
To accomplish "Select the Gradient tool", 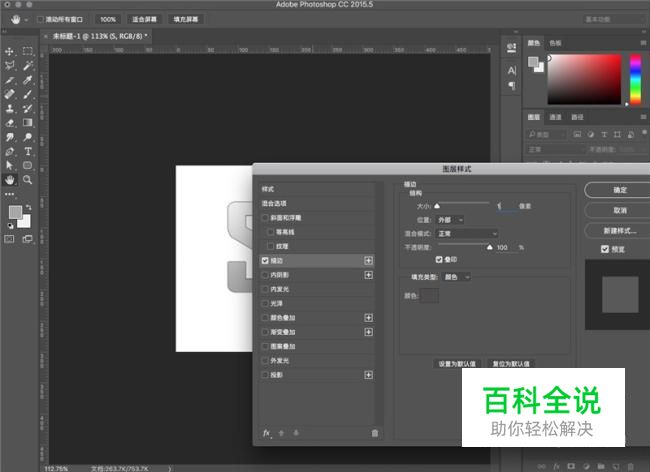I will click(27, 123).
